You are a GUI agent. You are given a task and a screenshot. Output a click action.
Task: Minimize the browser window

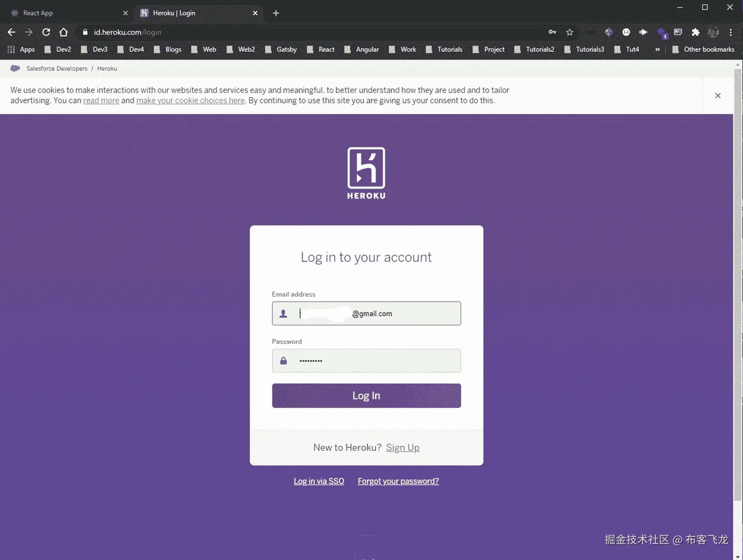click(680, 7)
